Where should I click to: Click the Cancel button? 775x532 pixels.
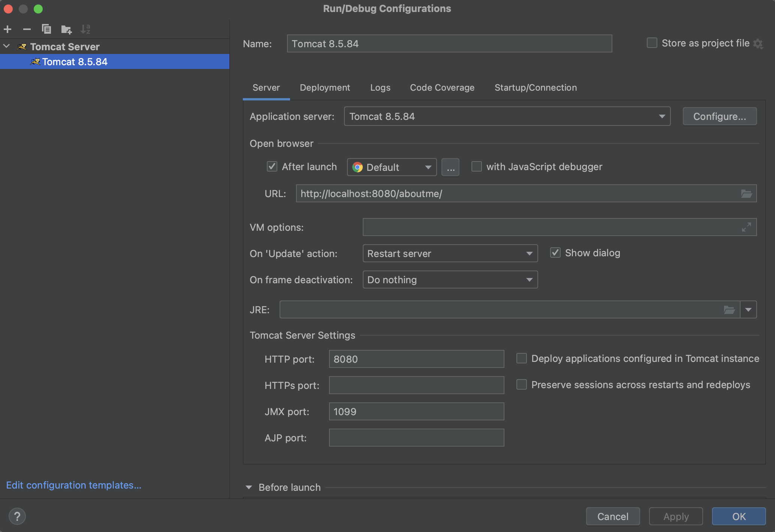pyautogui.click(x=613, y=516)
